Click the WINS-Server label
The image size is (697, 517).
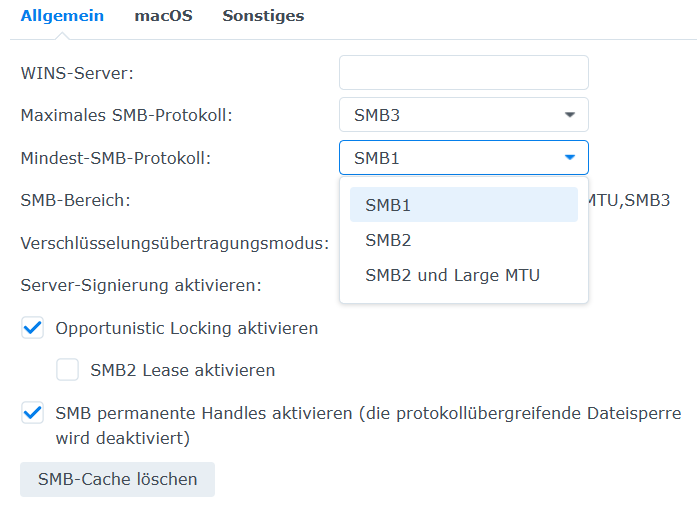pyautogui.click(x=77, y=73)
